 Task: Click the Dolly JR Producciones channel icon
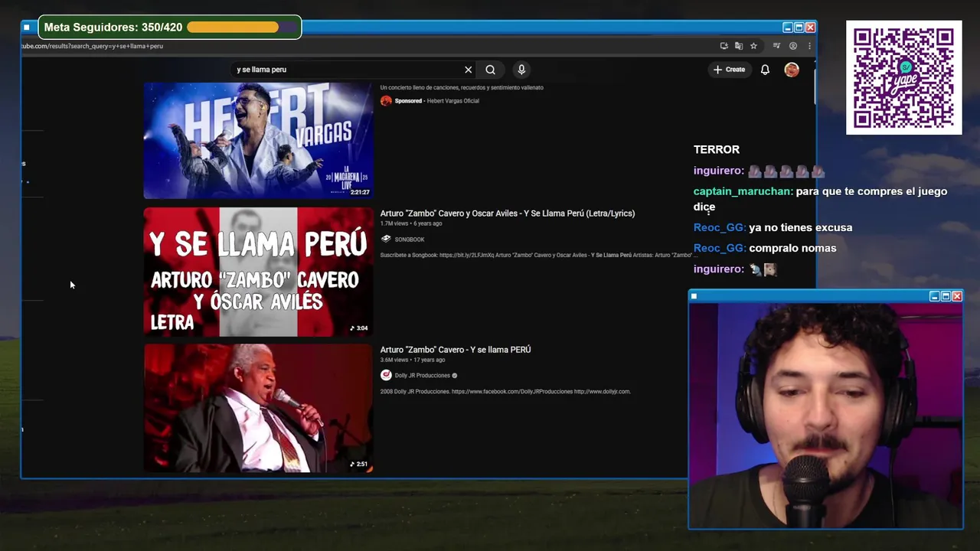(x=386, y=375)
